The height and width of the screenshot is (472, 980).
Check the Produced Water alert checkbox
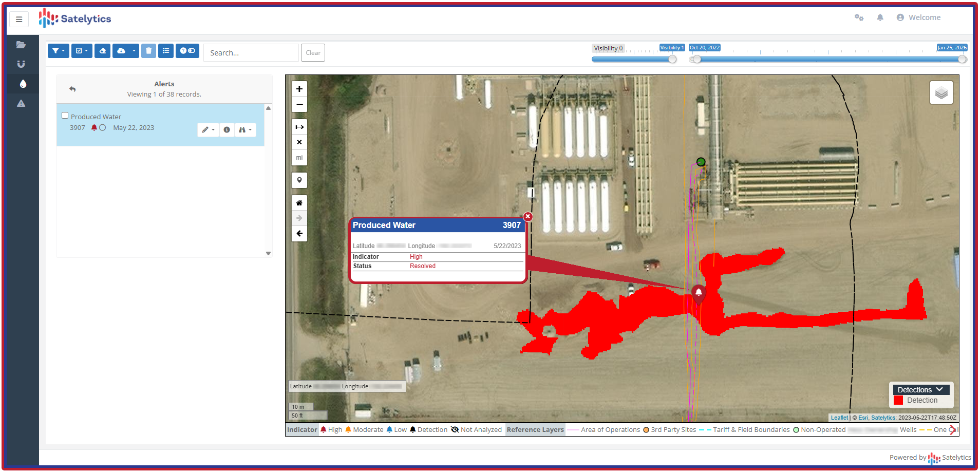[65, 116]
